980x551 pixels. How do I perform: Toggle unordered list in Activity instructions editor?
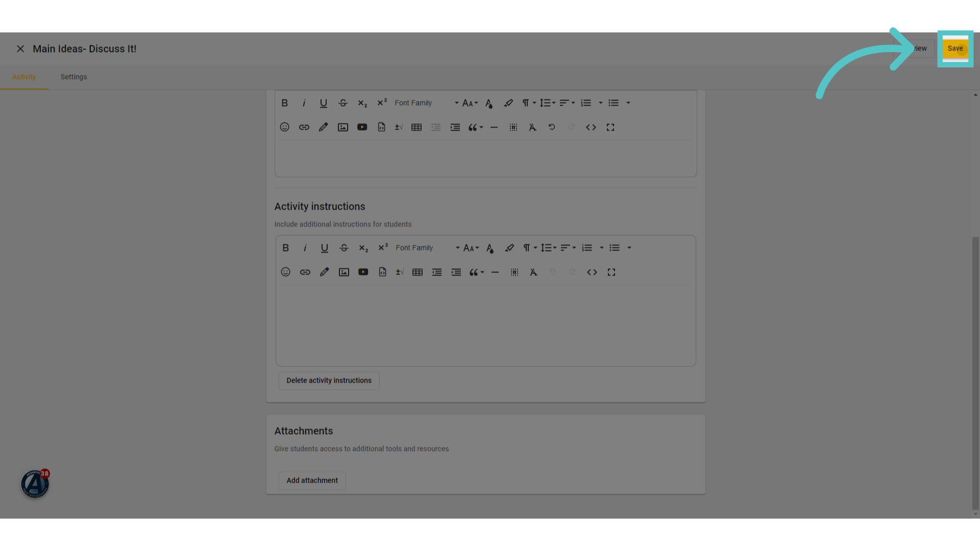[x=615, y=248]
